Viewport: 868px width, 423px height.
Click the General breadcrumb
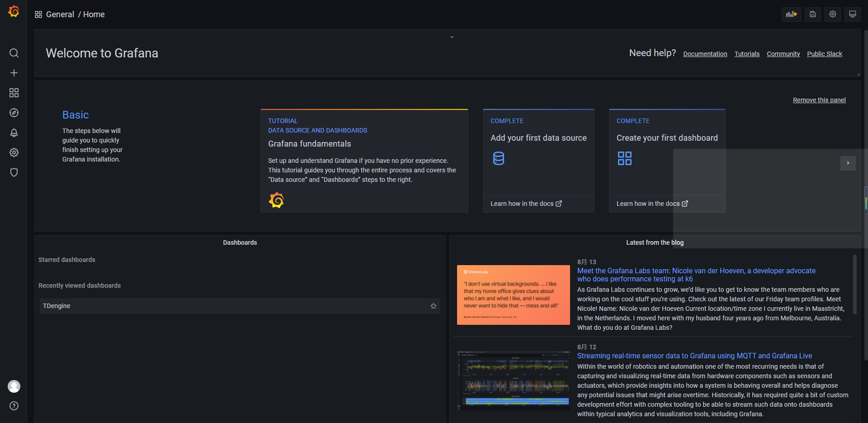tap(60, 14)
